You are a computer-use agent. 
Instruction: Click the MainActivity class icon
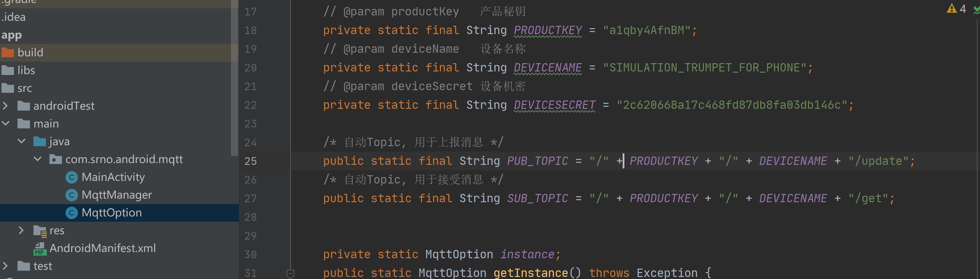coord(71,177)
